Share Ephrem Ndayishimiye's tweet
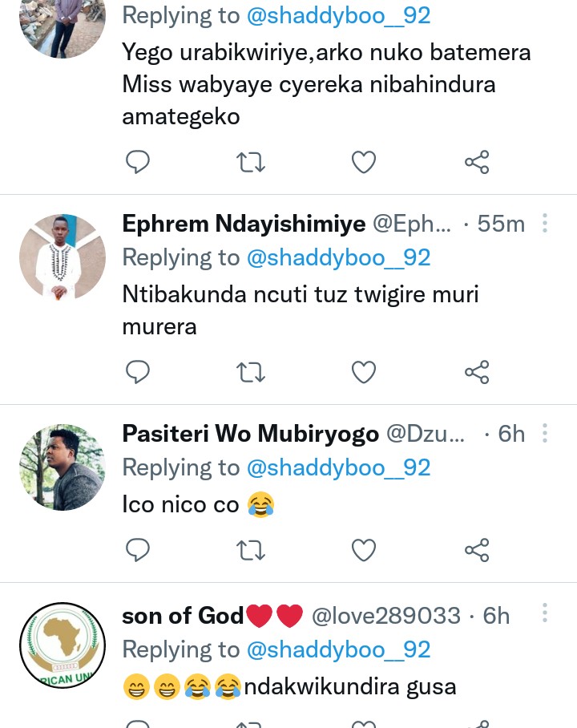This screenshot has width=577, height=728. point(477,372)
